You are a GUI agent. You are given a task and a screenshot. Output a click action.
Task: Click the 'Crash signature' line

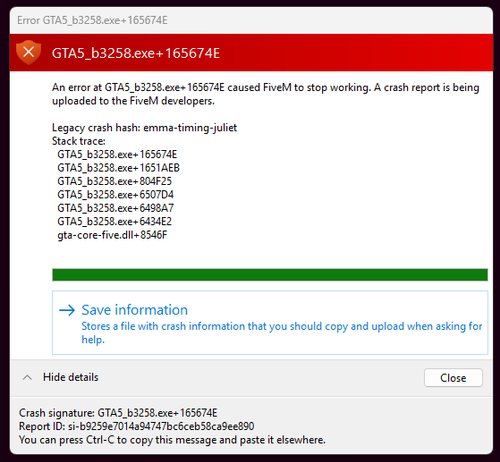[x=118, y=413]
